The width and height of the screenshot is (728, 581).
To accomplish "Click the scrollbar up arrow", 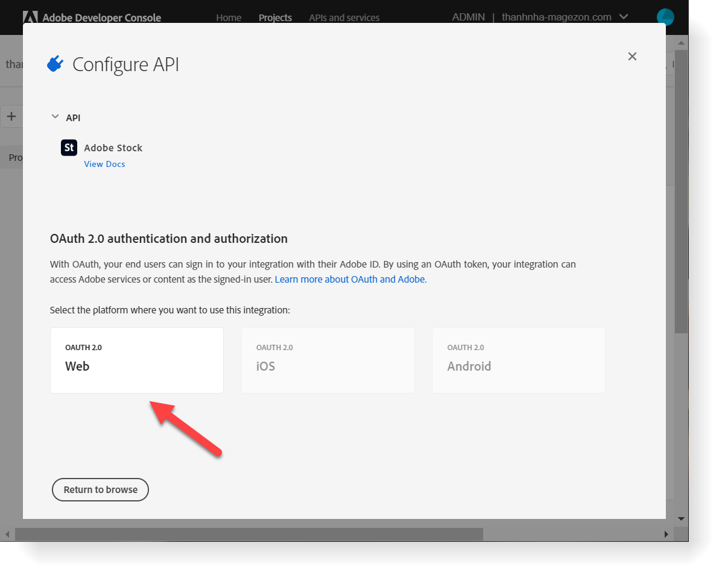I will pos(681,42).
